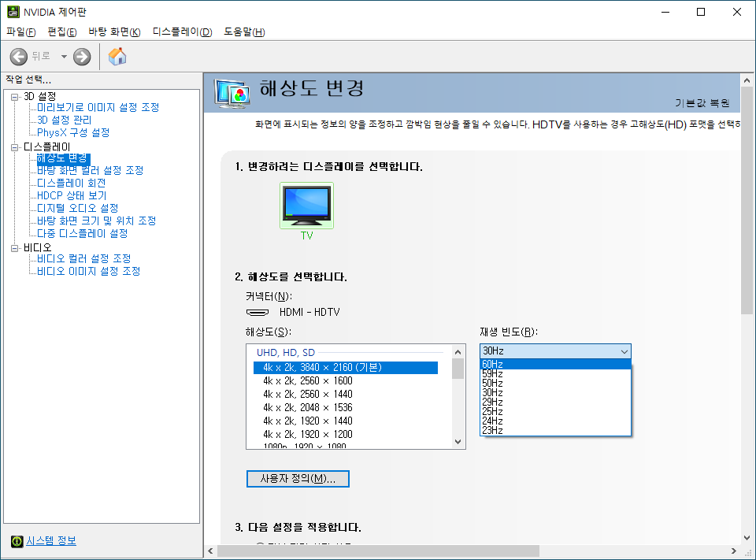This screenshot has height=560, width=756.
Task: Open 3D 설정 관리
Action: [x=64, y=120]
